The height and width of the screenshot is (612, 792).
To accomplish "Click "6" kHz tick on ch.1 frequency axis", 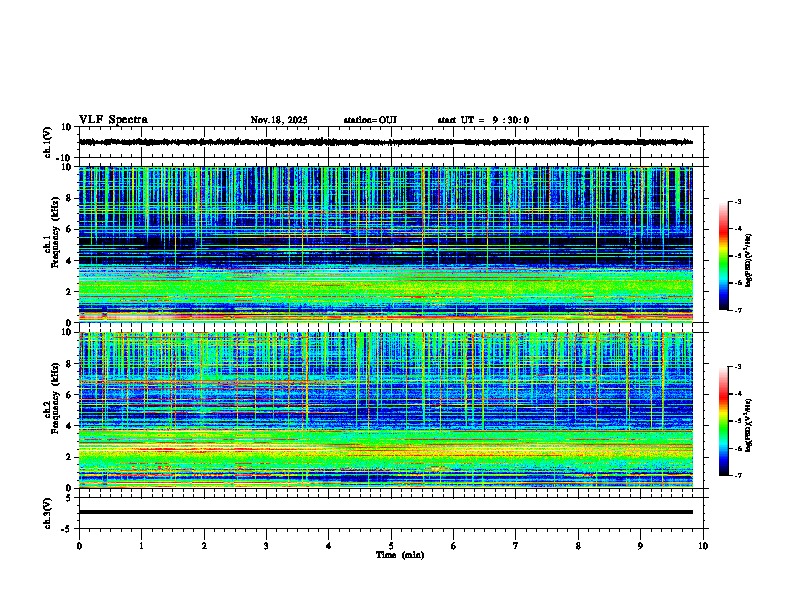I will click(70, 229).
